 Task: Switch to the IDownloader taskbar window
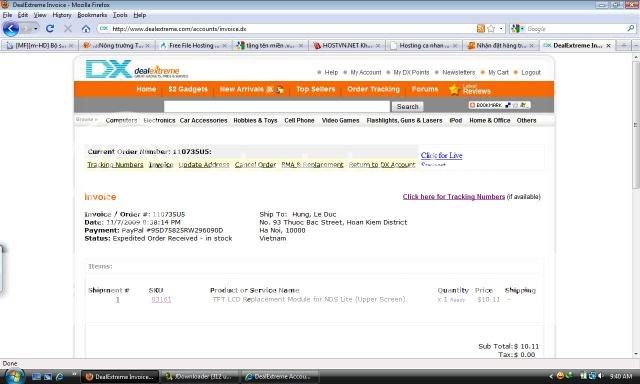point(200,377)
